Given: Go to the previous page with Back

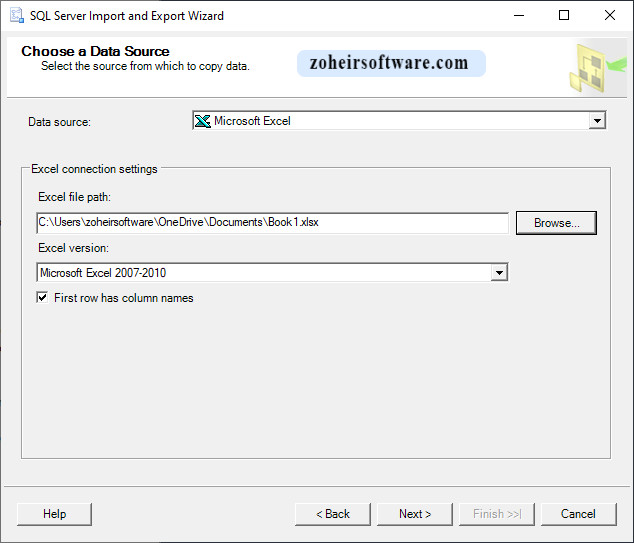Looking at the screenshot, I should [332, 514].
